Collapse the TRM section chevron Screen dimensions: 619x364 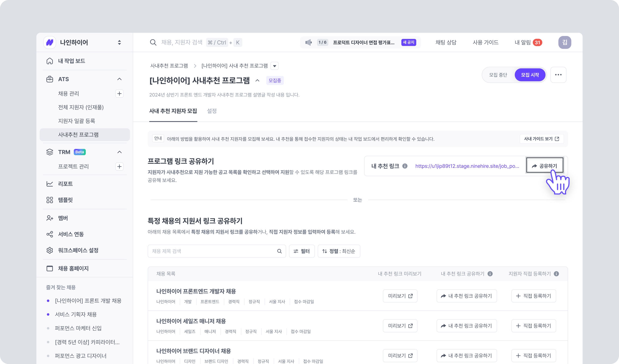[119, 152]
